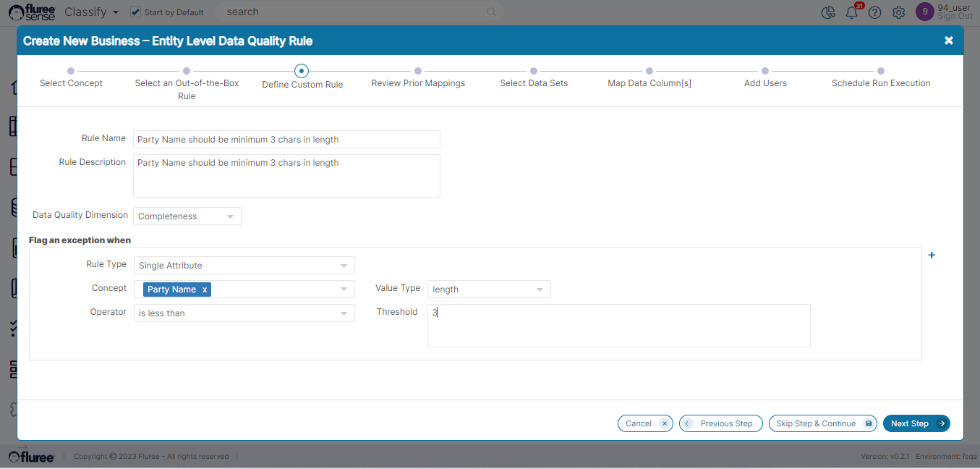Open the help question mark icon
The width and height of the screenshot is (980, 469).
pos(875,12)
